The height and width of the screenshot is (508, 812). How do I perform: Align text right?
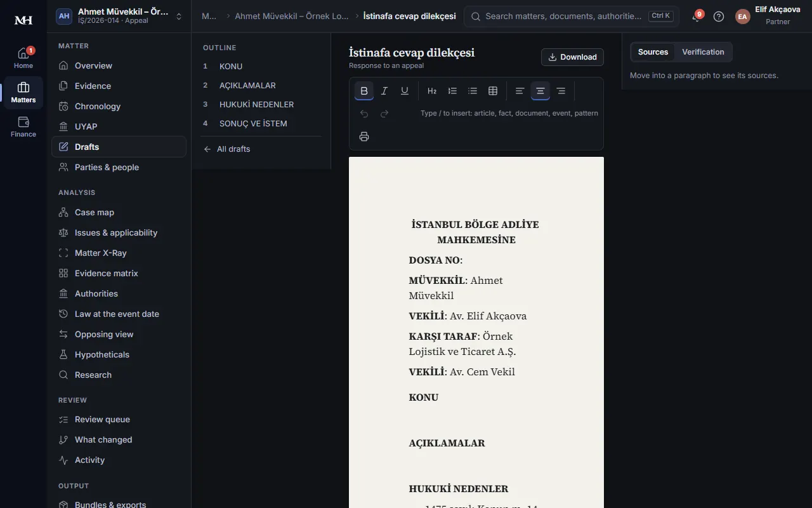561,91
